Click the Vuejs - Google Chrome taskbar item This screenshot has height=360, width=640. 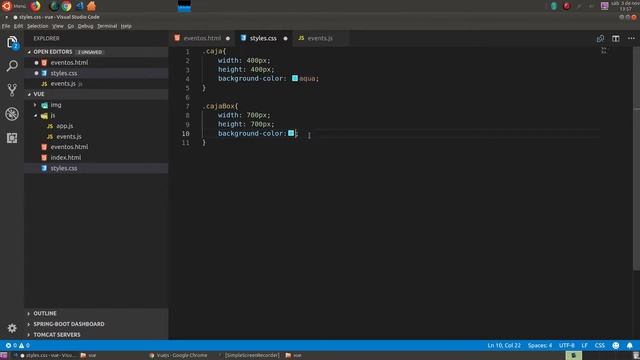point(178,356)
